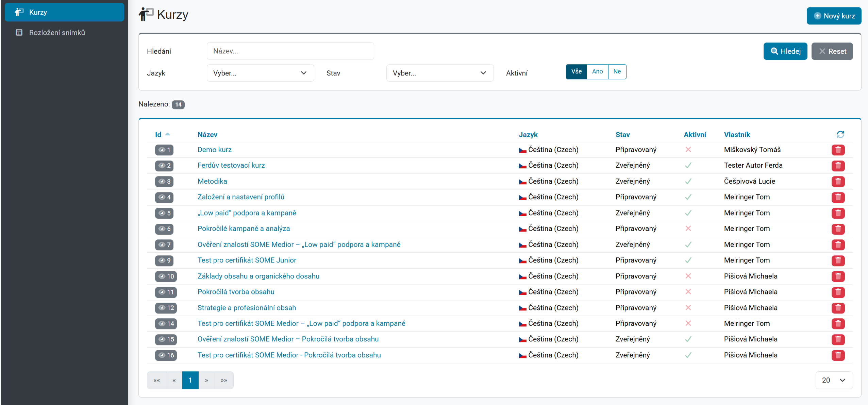View course badge with Id 9
This screenshot has width=868, height=405.
[164, 260]
